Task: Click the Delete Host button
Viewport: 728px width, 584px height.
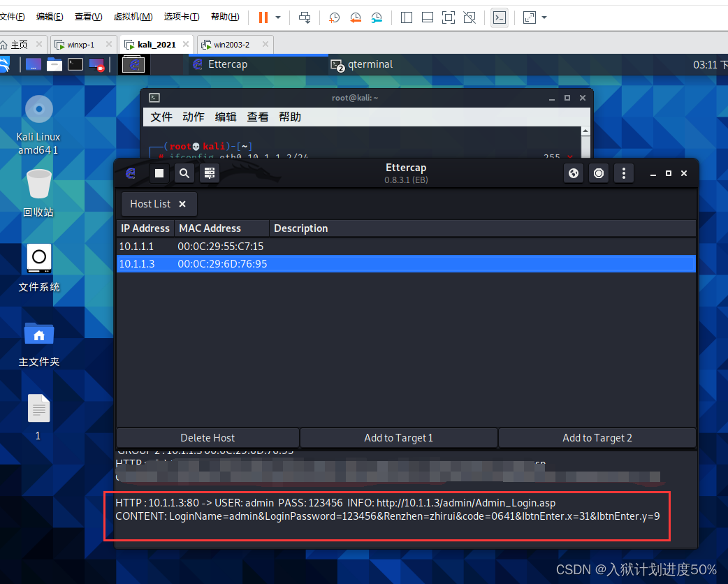Action: 208,438
